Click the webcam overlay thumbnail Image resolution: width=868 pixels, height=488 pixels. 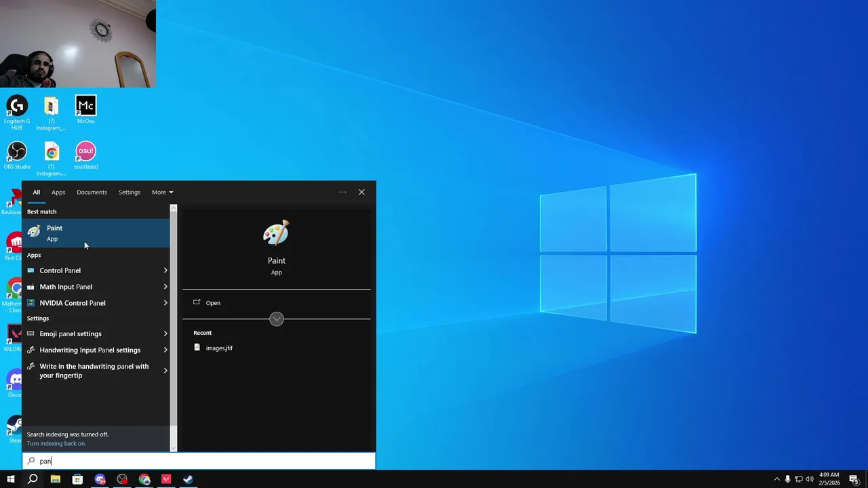pos(78,43)
